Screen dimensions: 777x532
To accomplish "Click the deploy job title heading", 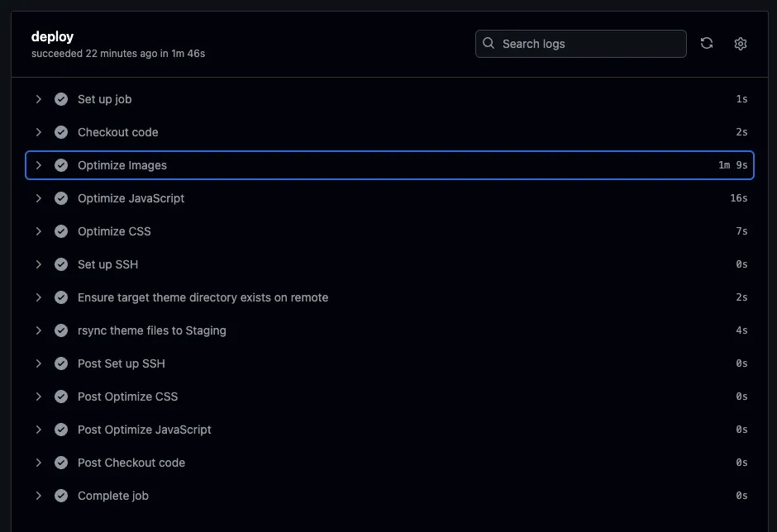I will point(52,36).
